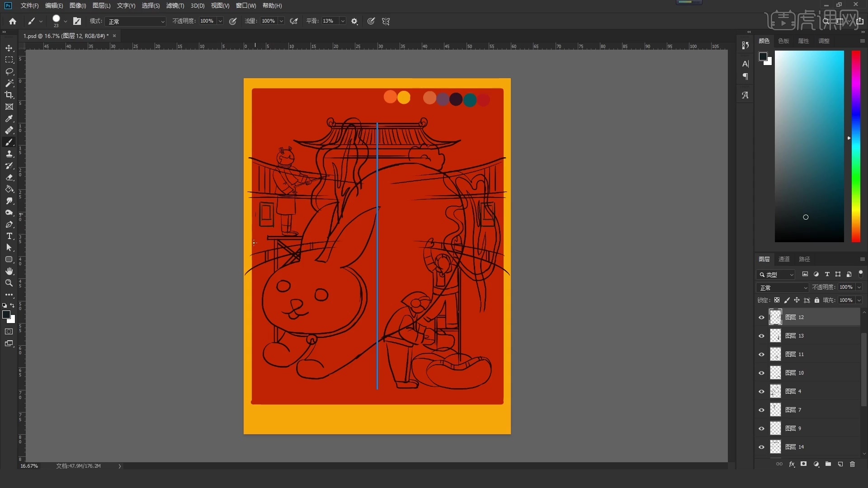The image size is (868, 488).
Task: Select the Path Selection tool
Action: [x=9, y=248]
